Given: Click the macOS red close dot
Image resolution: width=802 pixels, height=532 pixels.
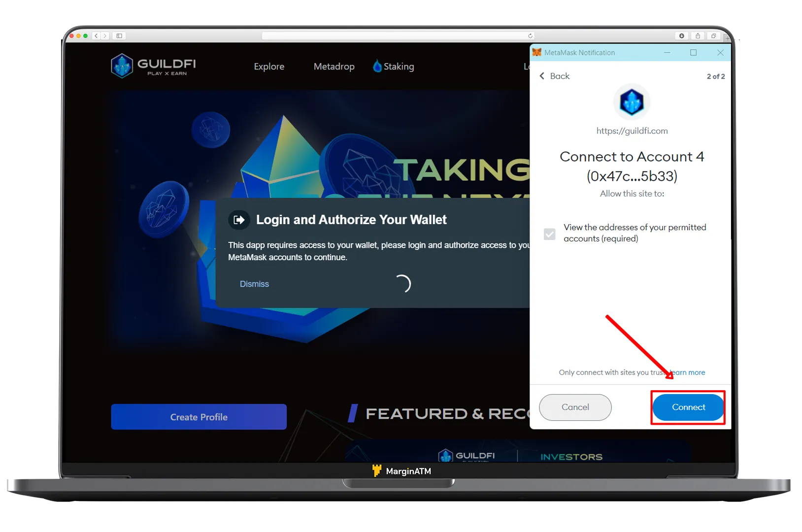Looking at the screenshot, I should point(72,36).
